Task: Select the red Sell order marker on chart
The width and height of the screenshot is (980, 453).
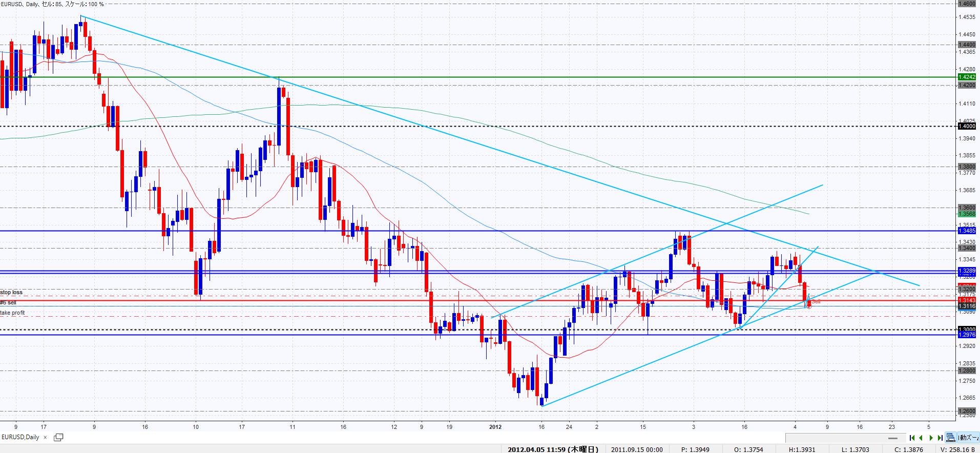Action: point(816,302)
